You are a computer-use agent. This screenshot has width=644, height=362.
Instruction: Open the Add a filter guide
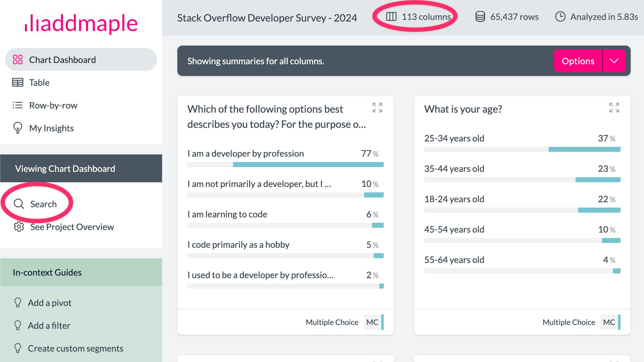(x=42, y=326)
